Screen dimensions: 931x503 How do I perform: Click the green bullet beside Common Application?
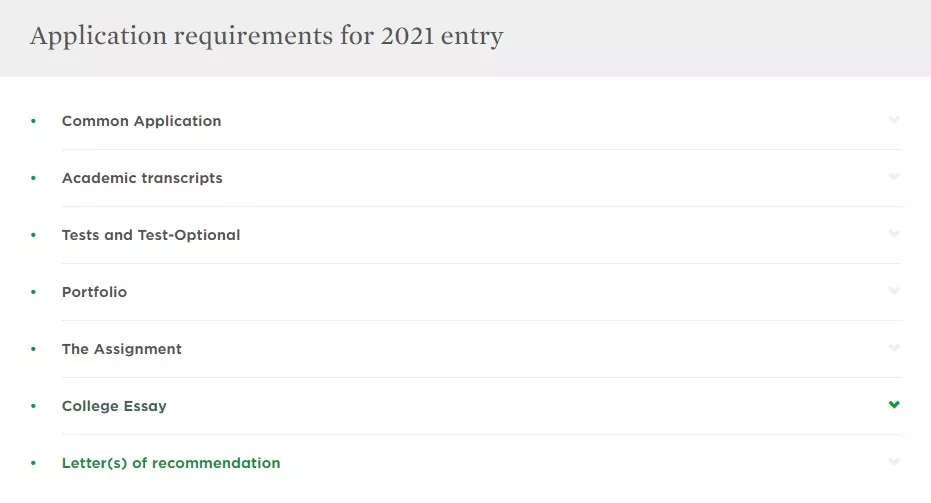[x=33, y=121]
